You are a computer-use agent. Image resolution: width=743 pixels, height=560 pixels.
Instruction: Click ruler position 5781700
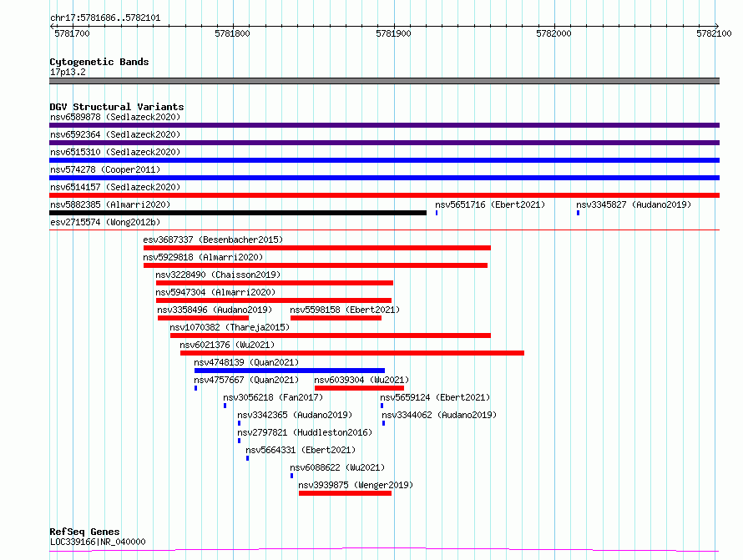tap(72, 33)
